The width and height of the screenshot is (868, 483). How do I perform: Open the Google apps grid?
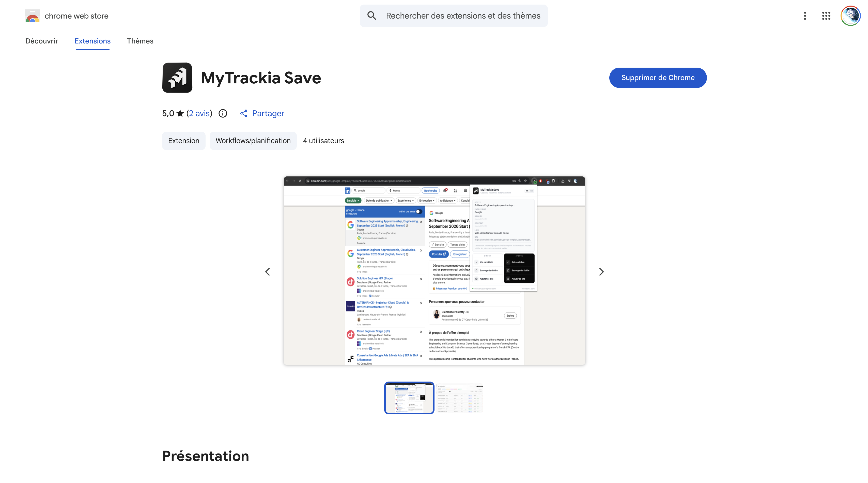[826, 16]
